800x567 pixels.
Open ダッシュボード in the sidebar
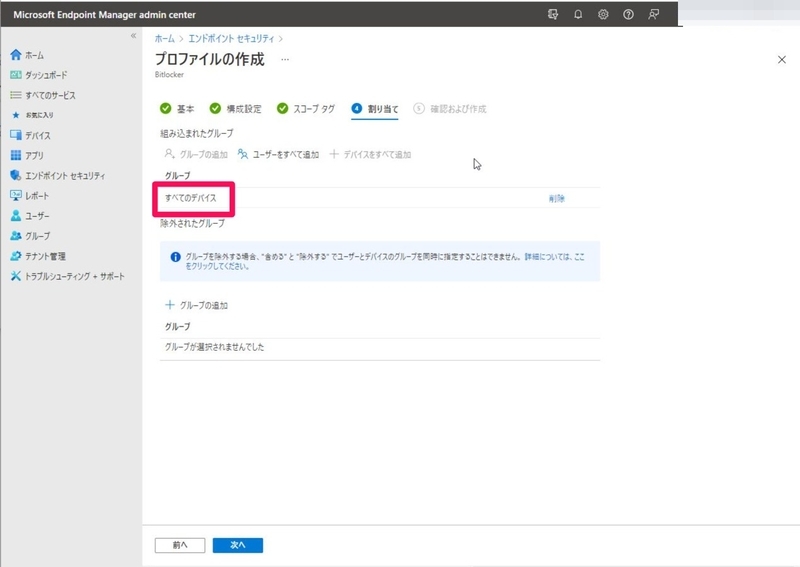point(39,75)
